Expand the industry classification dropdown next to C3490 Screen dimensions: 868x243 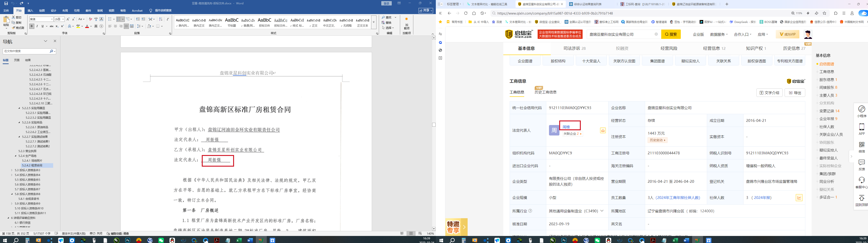click(602, 211)
